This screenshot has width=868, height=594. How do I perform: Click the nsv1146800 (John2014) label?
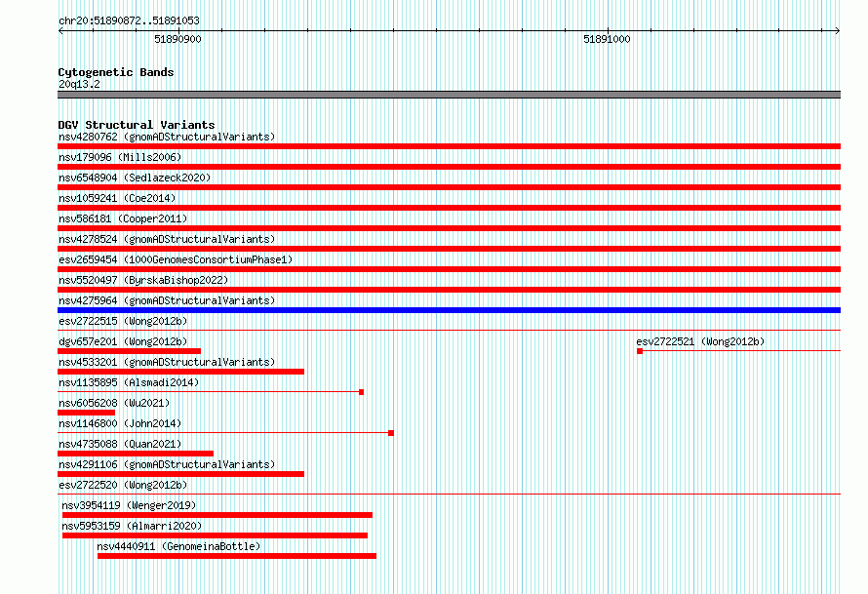click(120, 423)
